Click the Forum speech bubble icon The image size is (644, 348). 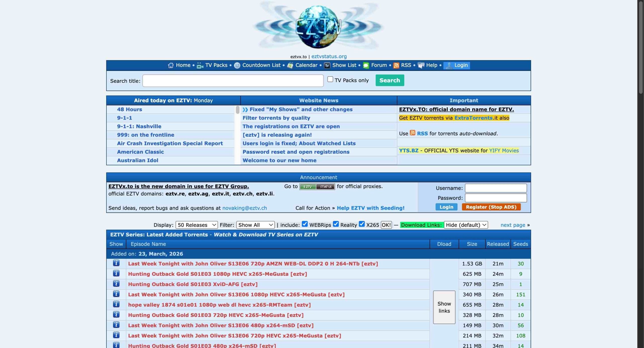click(366, 65)
